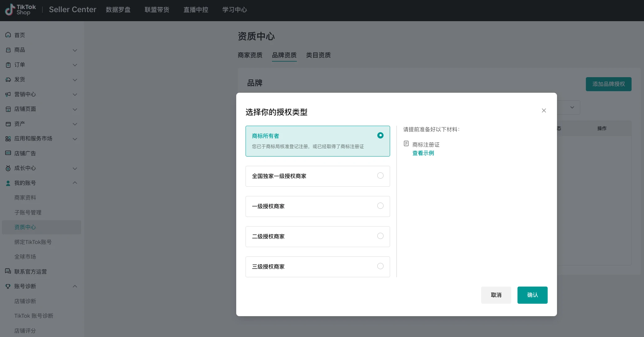Click the TikTok Shop logo icon
This screenshot has height=337, width=644.
(x=10, y=10)
